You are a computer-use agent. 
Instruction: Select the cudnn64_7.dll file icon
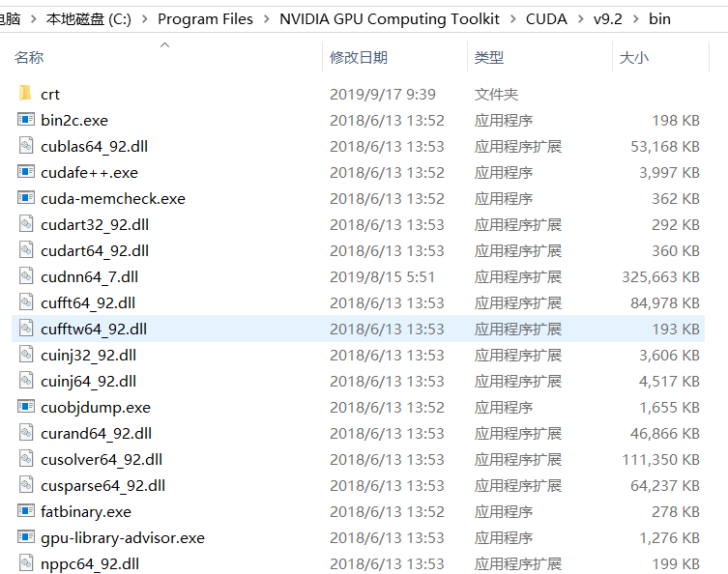26,276
